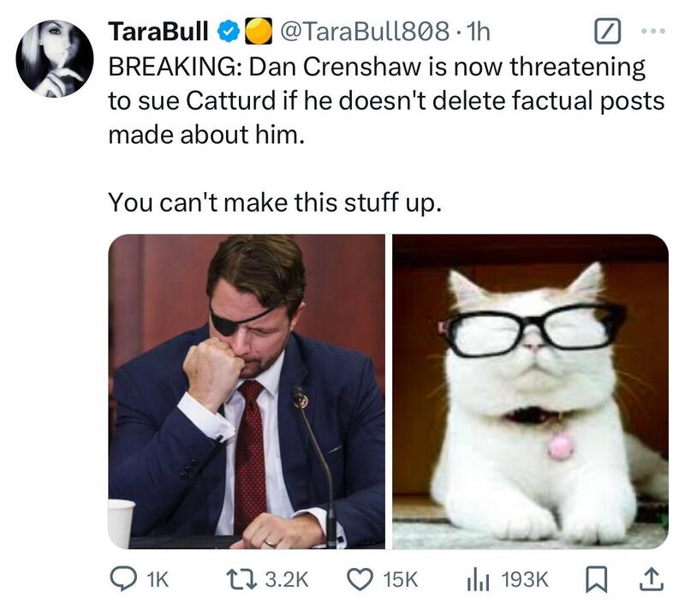Click the 3.2K reposts count
Screen dimensions: 685x616
(283, 580)
